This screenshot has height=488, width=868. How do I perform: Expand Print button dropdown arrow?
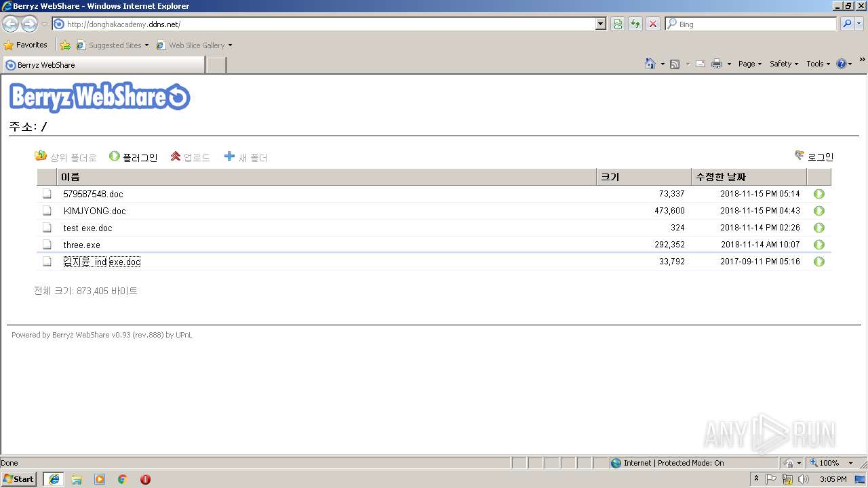pos(729,64)
